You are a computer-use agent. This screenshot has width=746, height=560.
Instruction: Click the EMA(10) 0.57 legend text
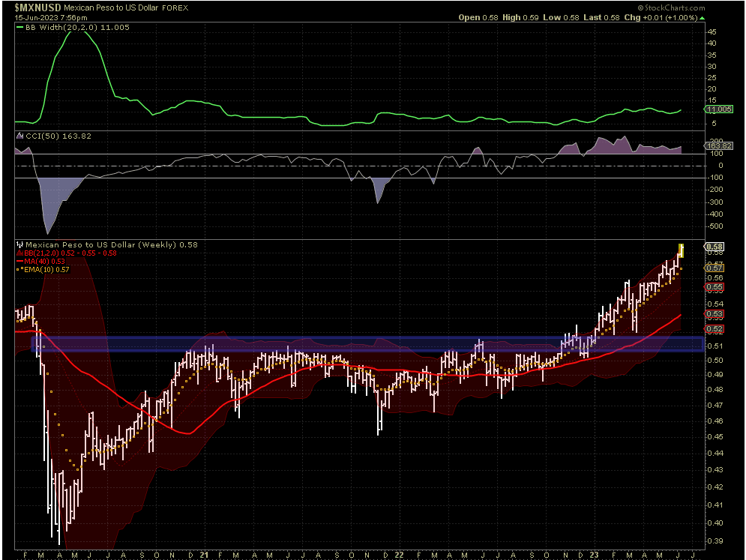[46, 269]
